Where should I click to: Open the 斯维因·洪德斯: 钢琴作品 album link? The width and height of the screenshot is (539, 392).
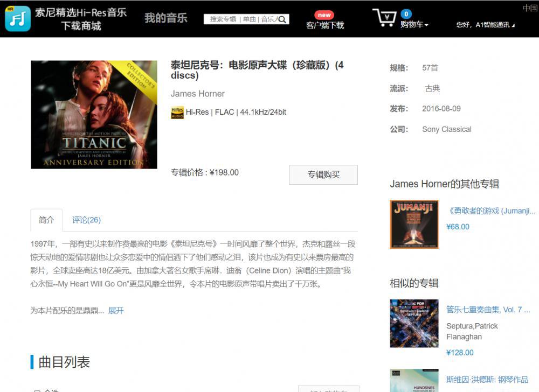click(x=487, y=380)
